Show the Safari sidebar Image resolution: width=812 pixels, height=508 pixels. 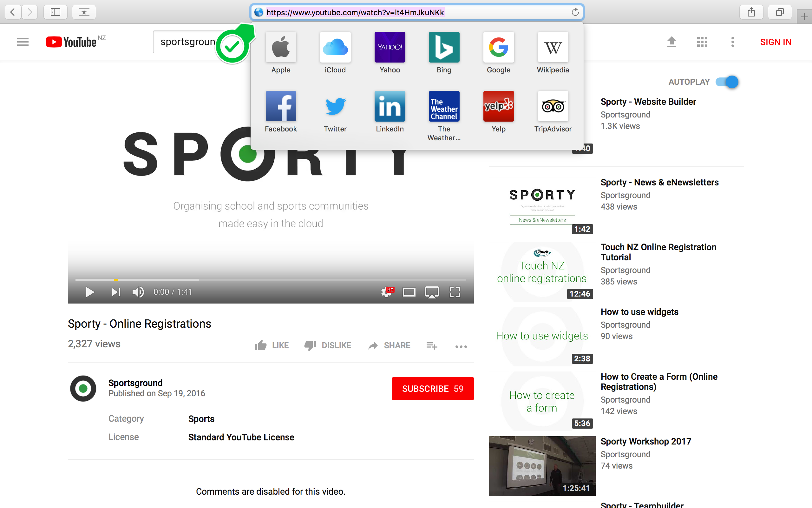[x=56, y=12]
